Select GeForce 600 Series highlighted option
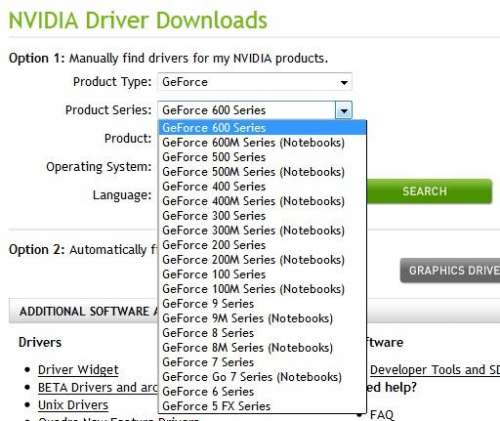Screen dimensions: 500x421 [x=262, y=128]
